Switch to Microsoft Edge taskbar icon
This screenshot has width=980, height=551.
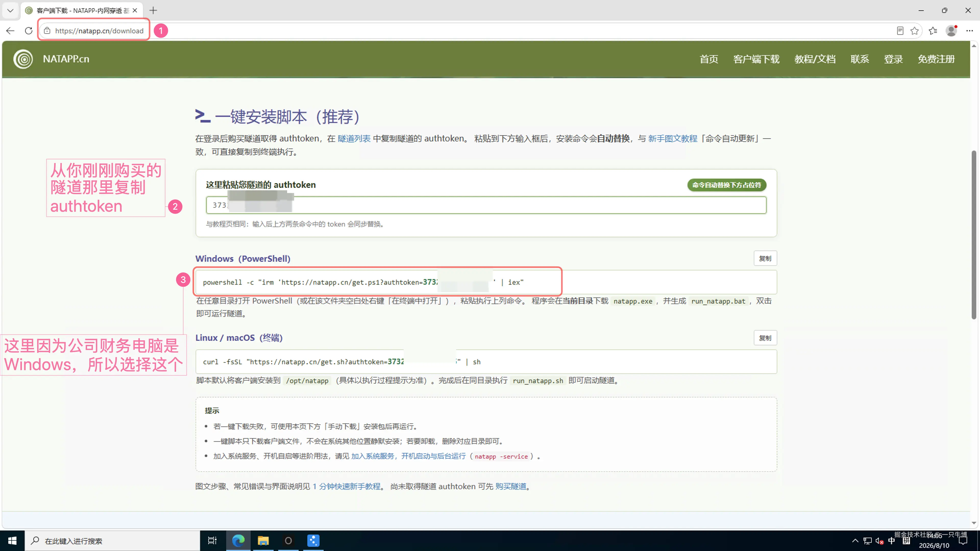pos(238,540)
